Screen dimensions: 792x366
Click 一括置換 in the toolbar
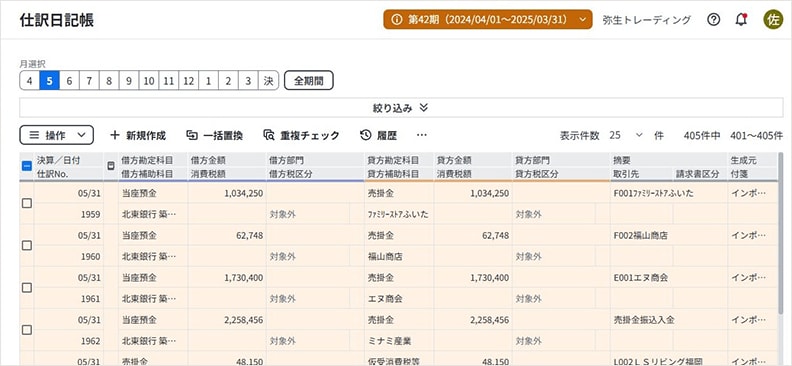[x=215, y=135]
